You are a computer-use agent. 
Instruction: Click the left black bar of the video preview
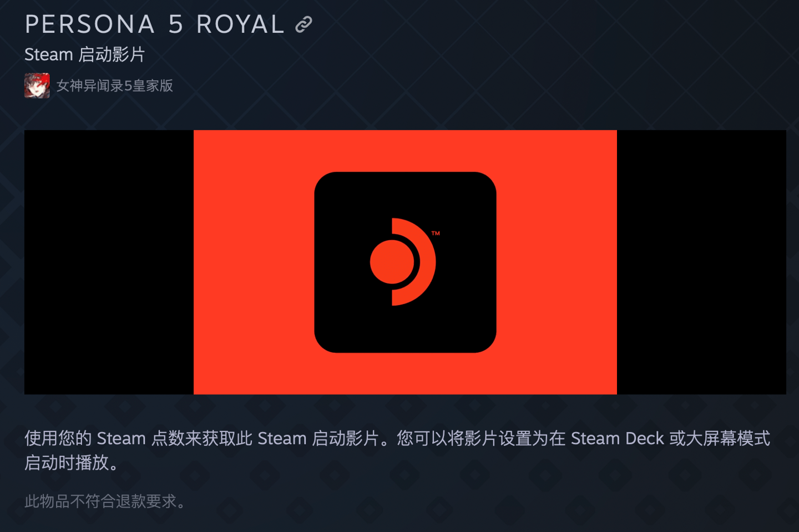point(109,262)
